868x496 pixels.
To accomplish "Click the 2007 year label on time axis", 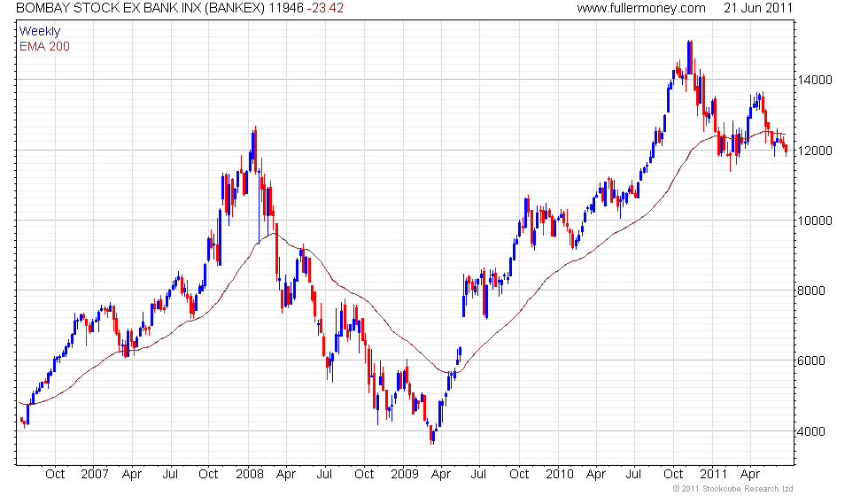I will tap(95, 475).
